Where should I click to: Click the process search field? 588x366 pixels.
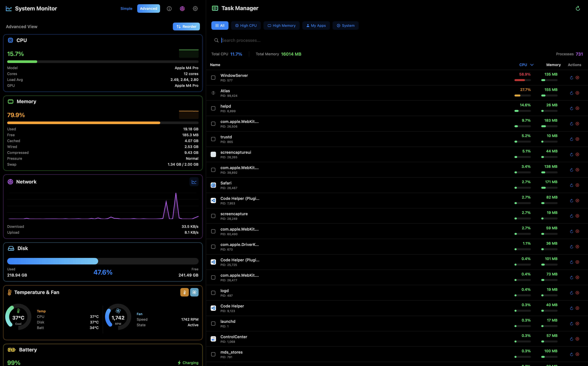click(266, 40)
